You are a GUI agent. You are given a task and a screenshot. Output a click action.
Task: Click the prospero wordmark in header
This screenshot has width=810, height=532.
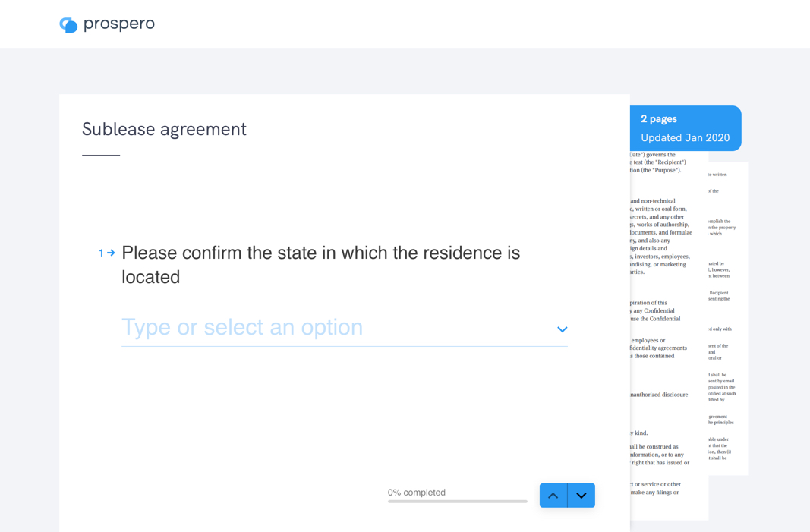(119, 24)
